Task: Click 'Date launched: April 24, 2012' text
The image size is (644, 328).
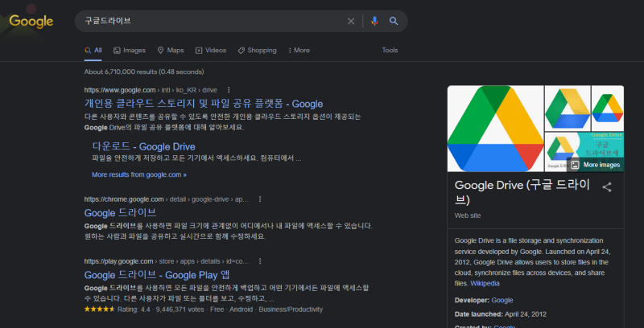Action: pos(501,314)
